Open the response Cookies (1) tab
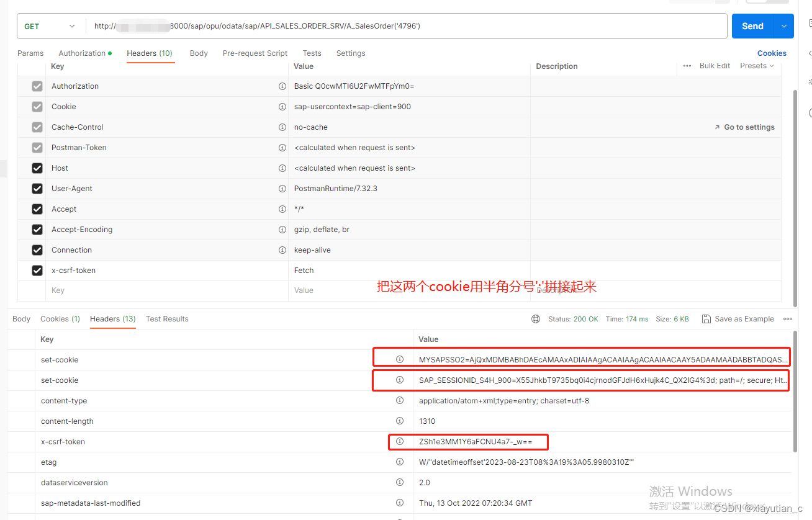The width and height of the screenshot is (812, 520). tap(60, 319)
